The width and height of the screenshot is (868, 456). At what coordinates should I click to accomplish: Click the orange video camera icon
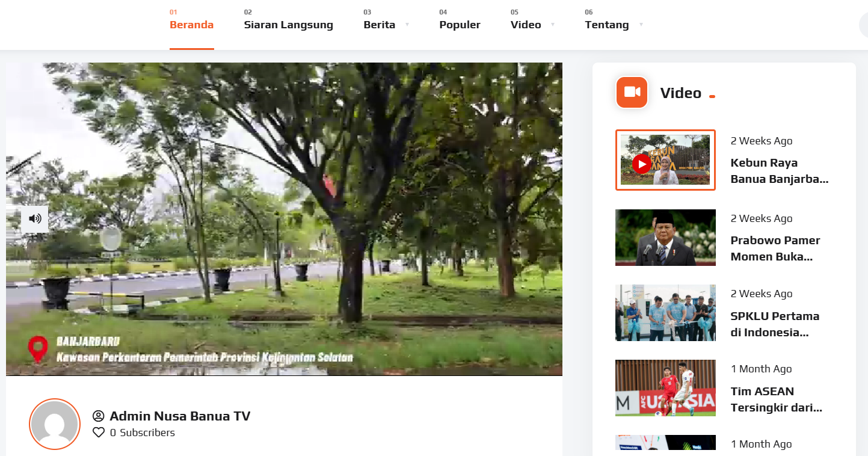click(x=632, y=92)
